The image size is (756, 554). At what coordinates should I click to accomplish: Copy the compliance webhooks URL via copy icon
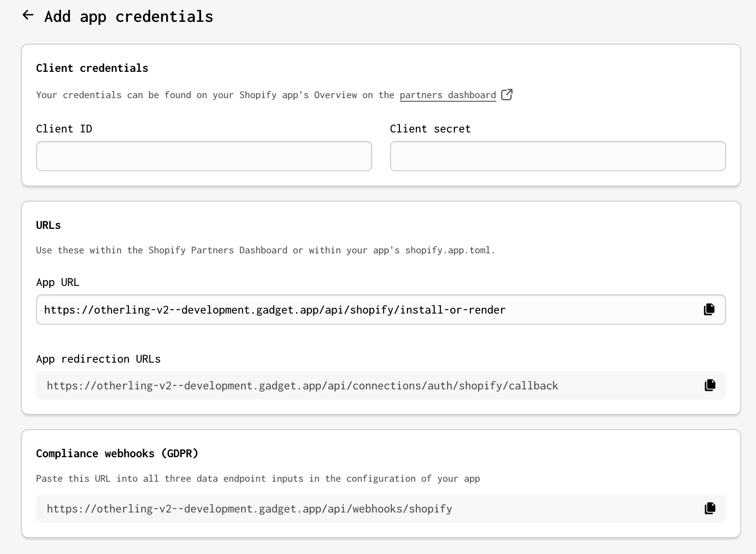tap(710, 509)
